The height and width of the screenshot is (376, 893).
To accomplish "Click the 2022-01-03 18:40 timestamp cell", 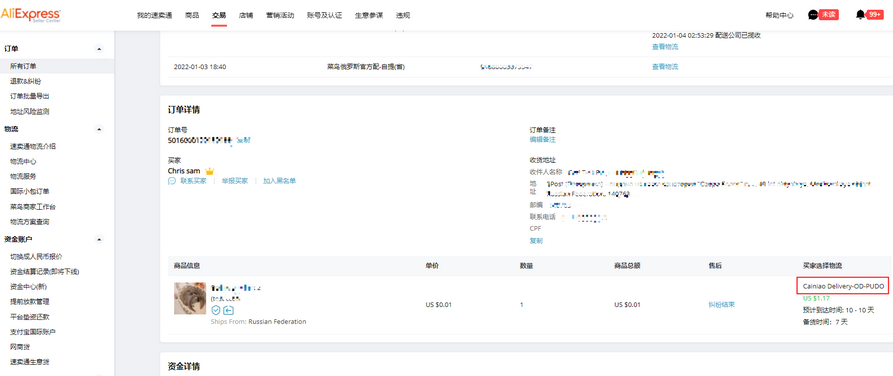I will click(x=200, y=67).
